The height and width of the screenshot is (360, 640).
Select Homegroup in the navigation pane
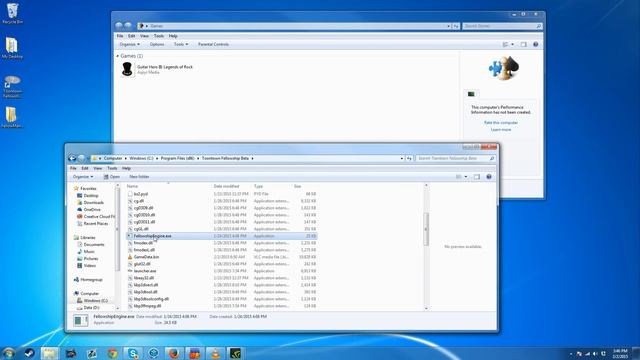(88, 280)
